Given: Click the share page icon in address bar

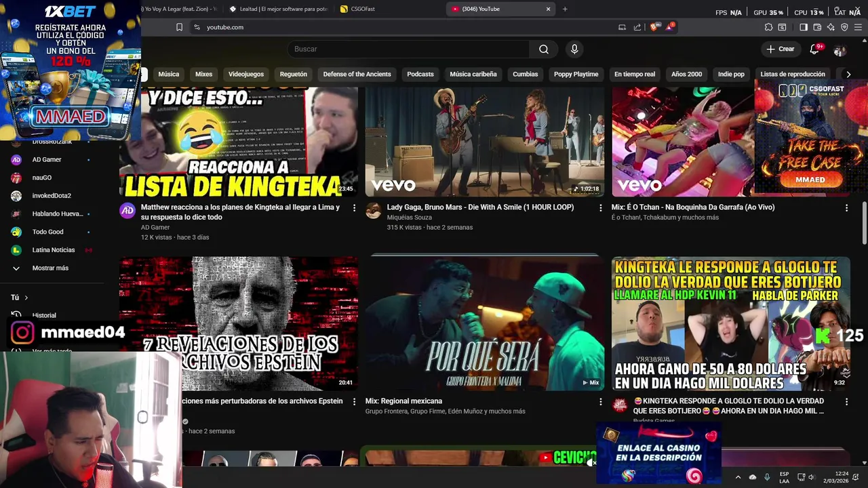Looking at the screenshot, I should pos(637,27).
